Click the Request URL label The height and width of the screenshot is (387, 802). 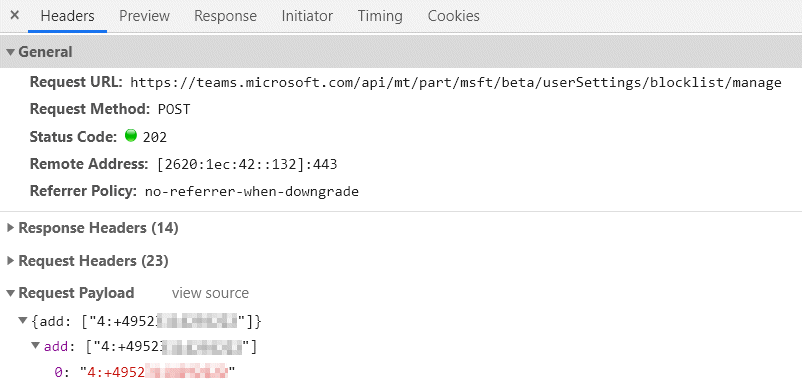[77, 82]
